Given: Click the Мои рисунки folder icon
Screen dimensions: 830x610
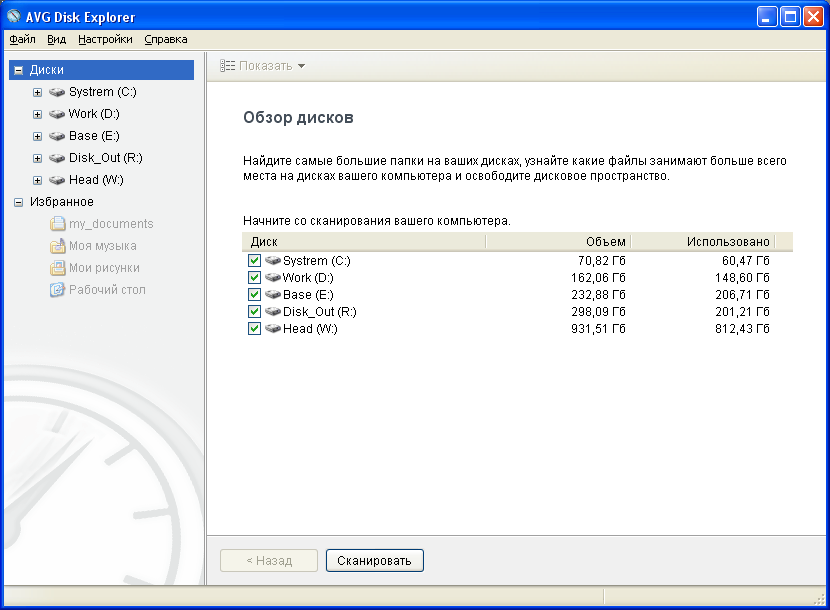Looking at the screenshot, I should (57, 268).
